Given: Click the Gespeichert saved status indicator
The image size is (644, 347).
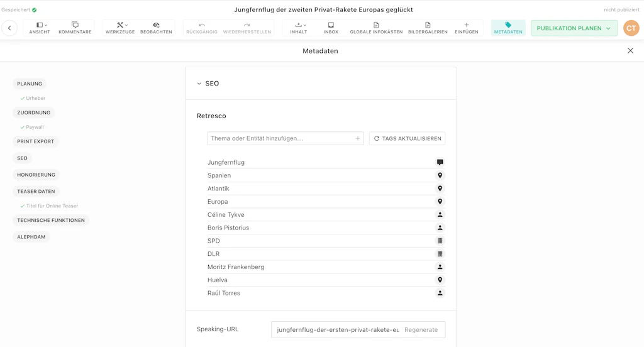Looking at the screenshot, I should coord(19,9).
